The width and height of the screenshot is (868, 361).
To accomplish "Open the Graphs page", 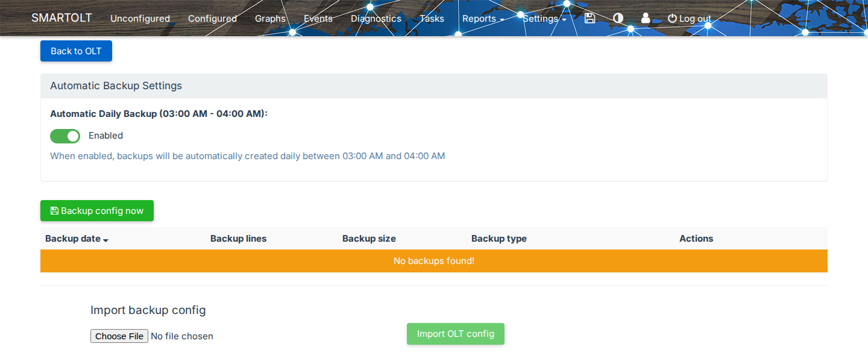I will click(x=270, y=19).
